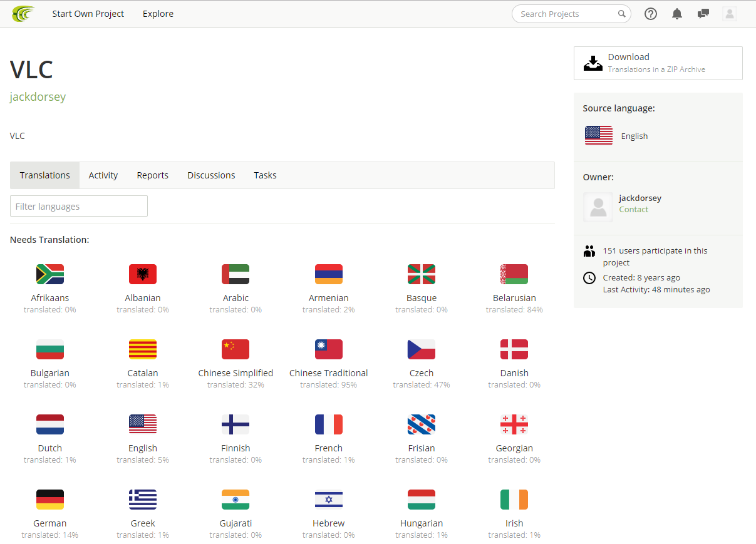Click the Danish flag icon
This screenshot has width=756, height=544.
click(514, 349)
